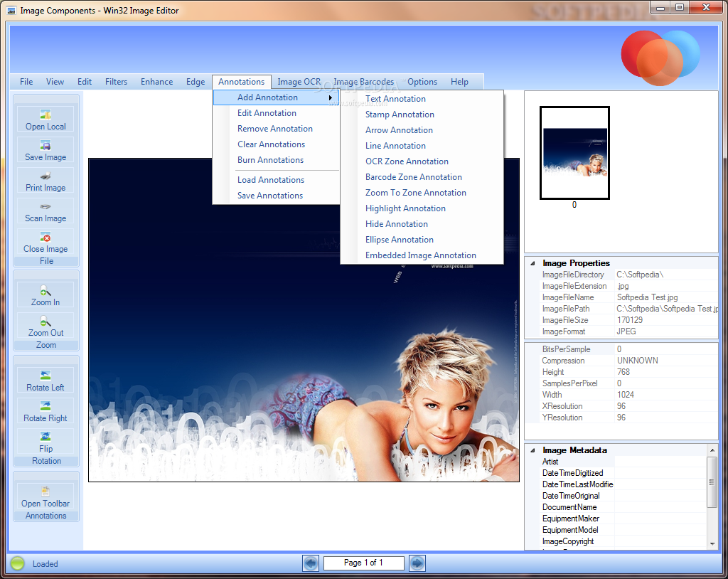Choose Save Annotations from menu
728x579 pixels.
pos(276,196)
